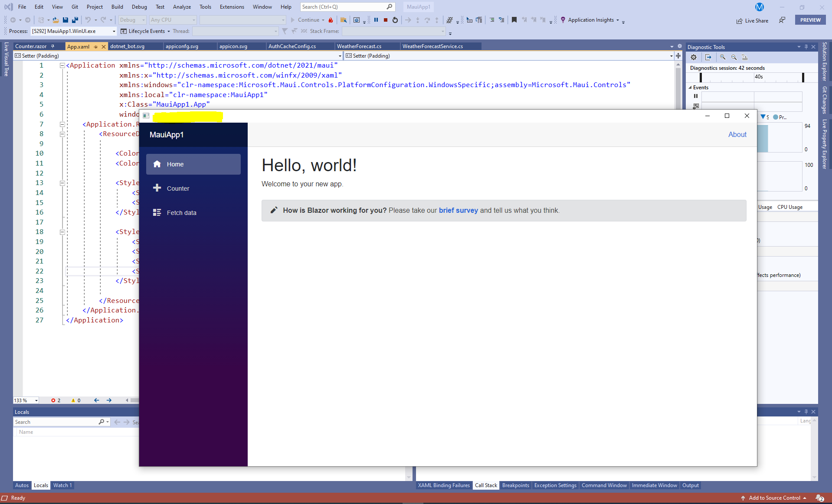Select the Counter item in MauiApp1 navigation
The image size is (832, 504).
click(x=178, y=188)
